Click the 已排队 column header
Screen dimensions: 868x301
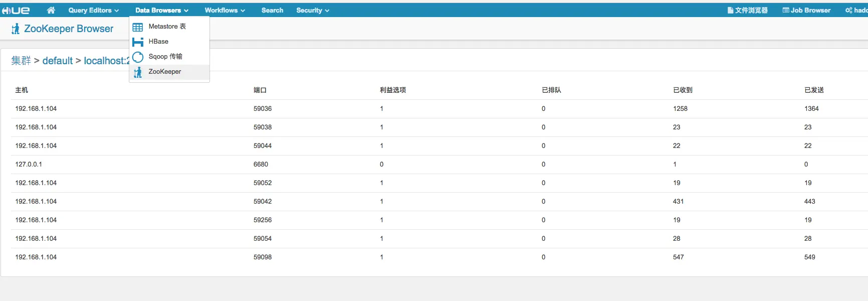(x=551, y=90)
